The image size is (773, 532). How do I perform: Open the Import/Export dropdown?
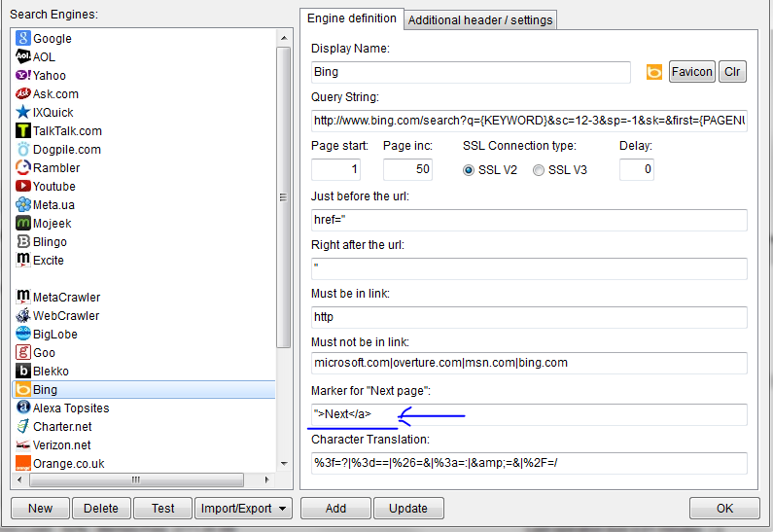[243, 509]
